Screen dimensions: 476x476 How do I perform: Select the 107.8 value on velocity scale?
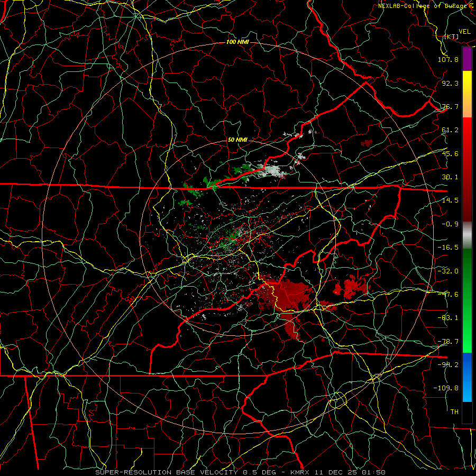(x=448, y=59)
